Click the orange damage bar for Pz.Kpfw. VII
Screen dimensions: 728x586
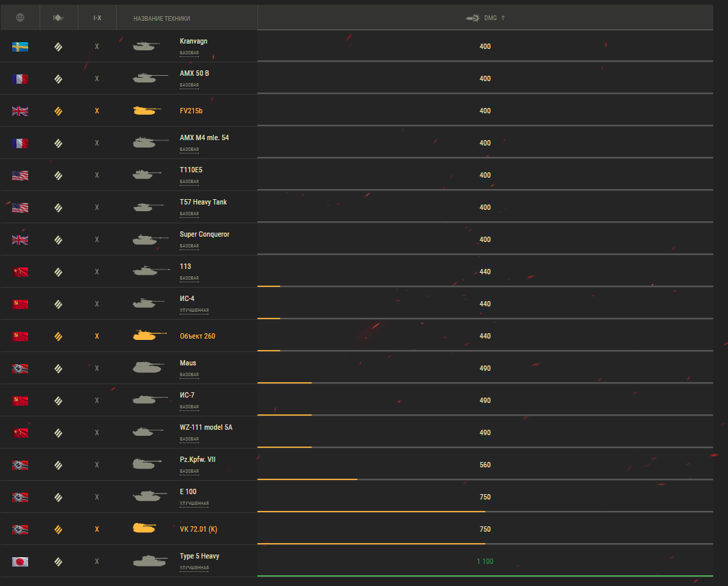[308, 479]
